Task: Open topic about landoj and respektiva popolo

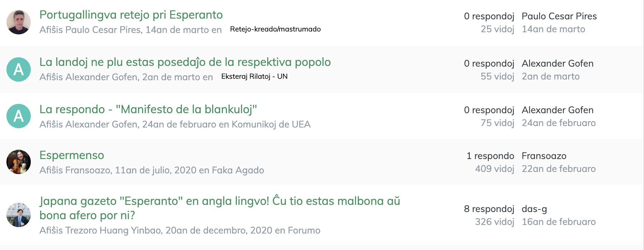Action: coord(185,62)
